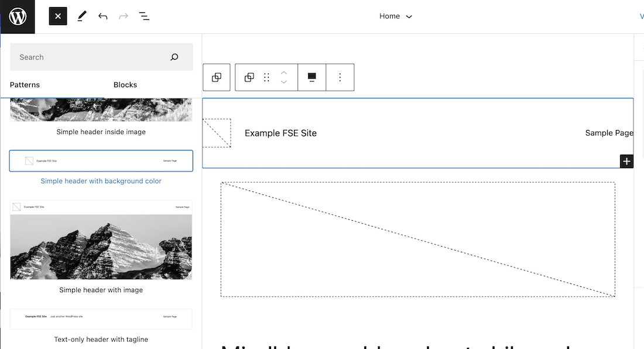The height and width of the screenshot is (349, 644).
Task: Open block Options three-dots menu
Action: 340,77
